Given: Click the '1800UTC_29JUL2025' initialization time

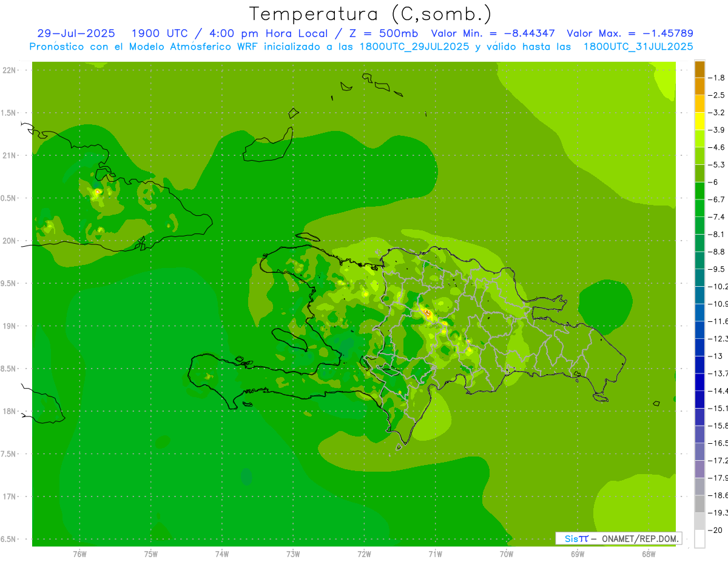Looking at the screenshot, I should click(414, 46).
